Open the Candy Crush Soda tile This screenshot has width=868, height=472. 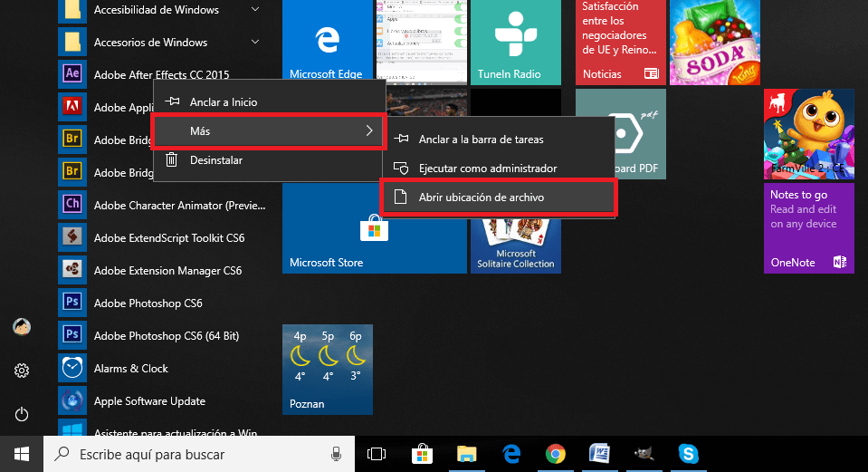coord(715,43)
